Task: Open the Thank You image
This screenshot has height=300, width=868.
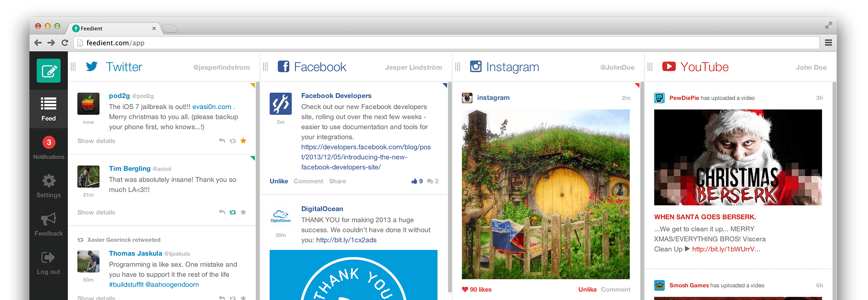Action: [353, 275]
